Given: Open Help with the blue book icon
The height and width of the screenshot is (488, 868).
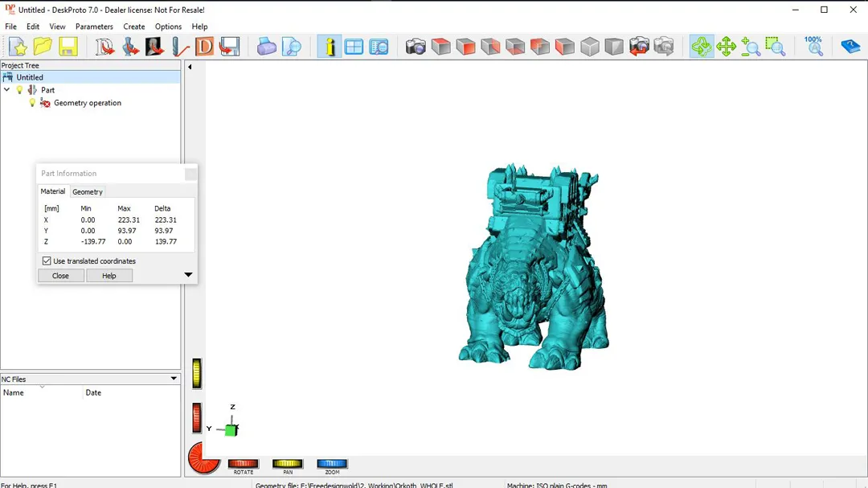Looking at the screenshot, I should coord(850,47).
